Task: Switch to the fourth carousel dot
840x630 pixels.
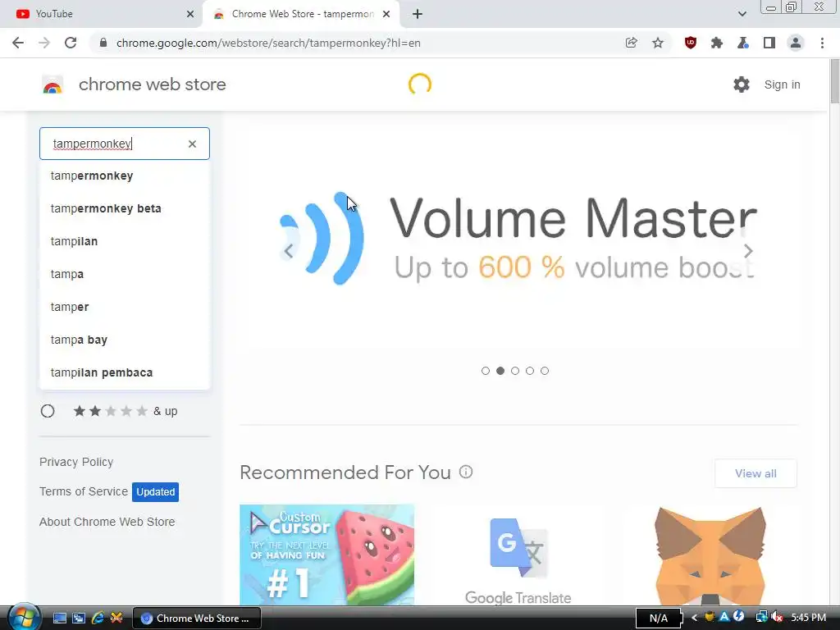Action: pyautogui.click(x=530, y=371)
